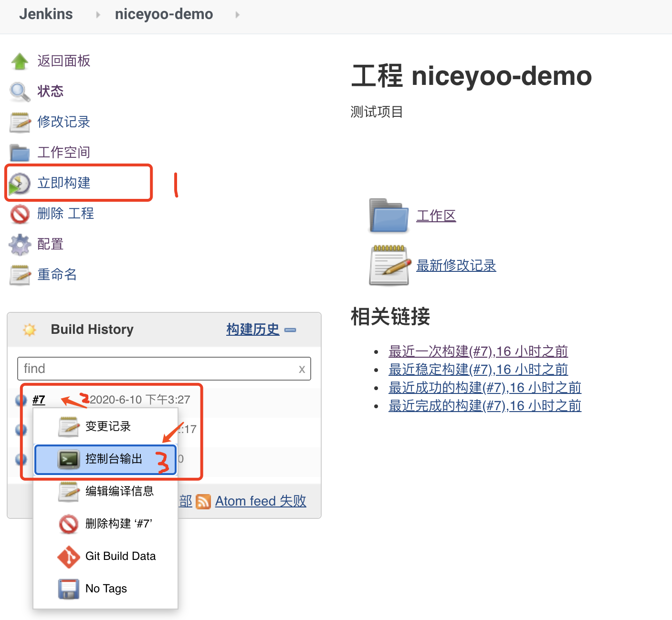Screen dimensions: 672x620
Task: Open the build #7 link
Action: [39, 400]
